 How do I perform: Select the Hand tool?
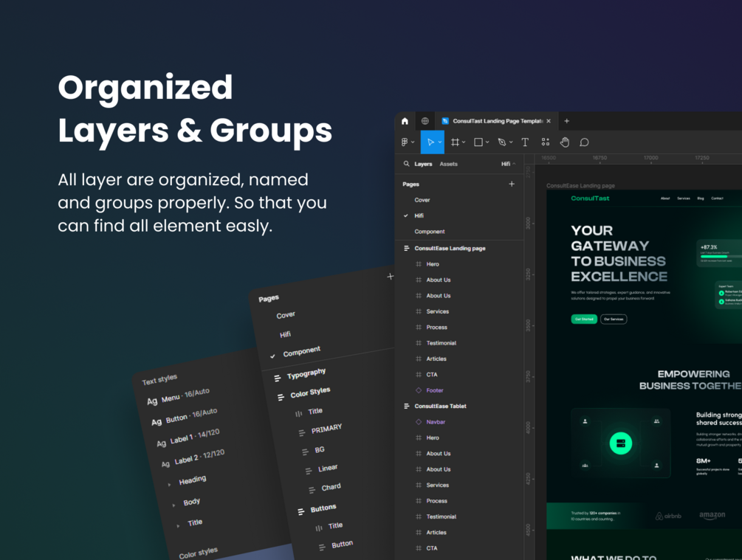coord(565,142)
